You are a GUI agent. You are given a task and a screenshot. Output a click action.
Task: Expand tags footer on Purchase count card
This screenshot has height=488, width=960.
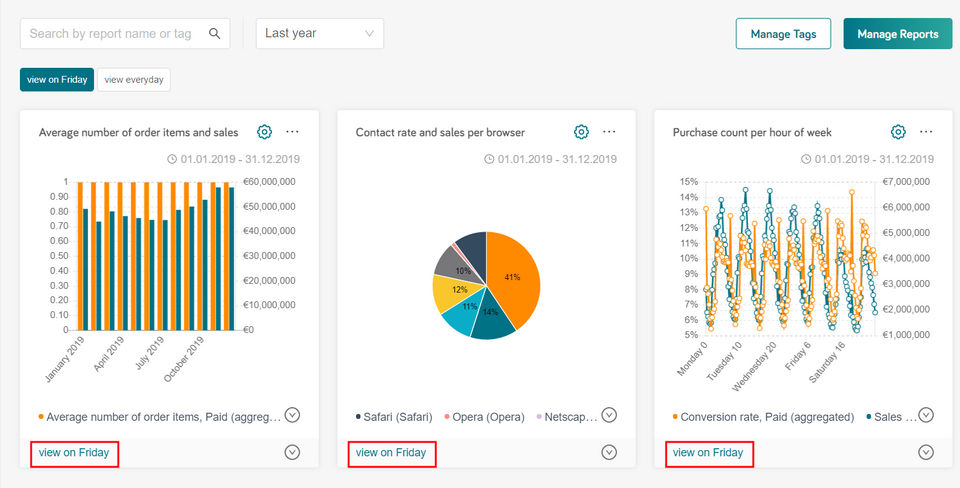(x=926, y=452)
